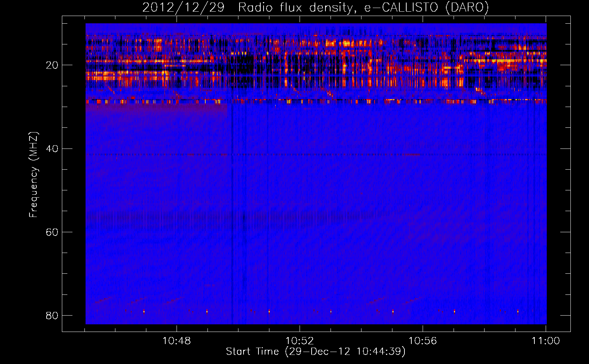
Task: Click the "Frequency (MHZ)" axis label
Action: coord(33,175)
